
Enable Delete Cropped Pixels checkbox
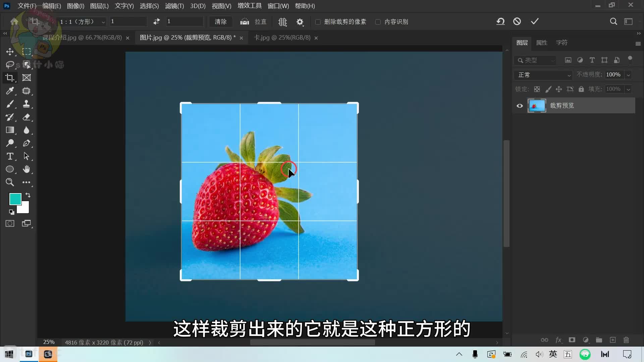point(318,22)
